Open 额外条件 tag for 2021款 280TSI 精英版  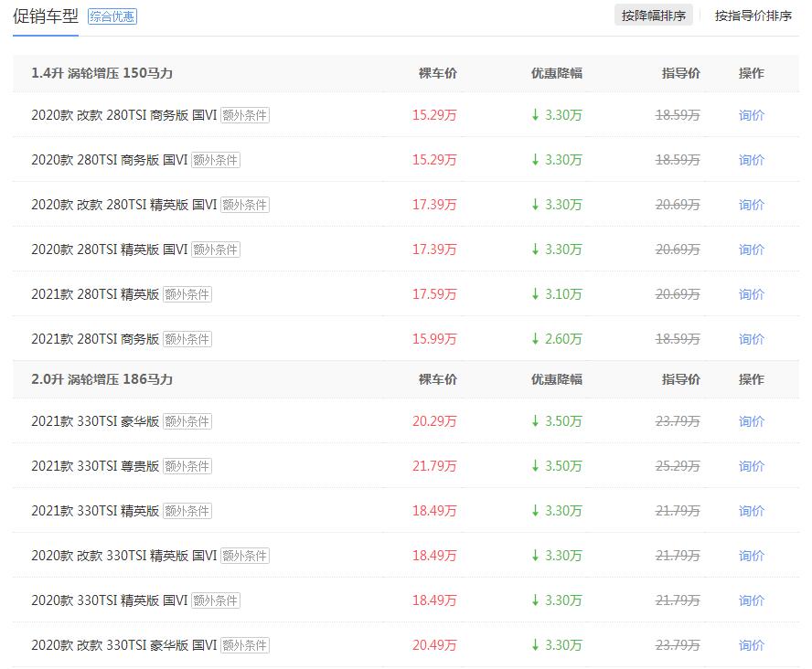click(x=187, y=294)
